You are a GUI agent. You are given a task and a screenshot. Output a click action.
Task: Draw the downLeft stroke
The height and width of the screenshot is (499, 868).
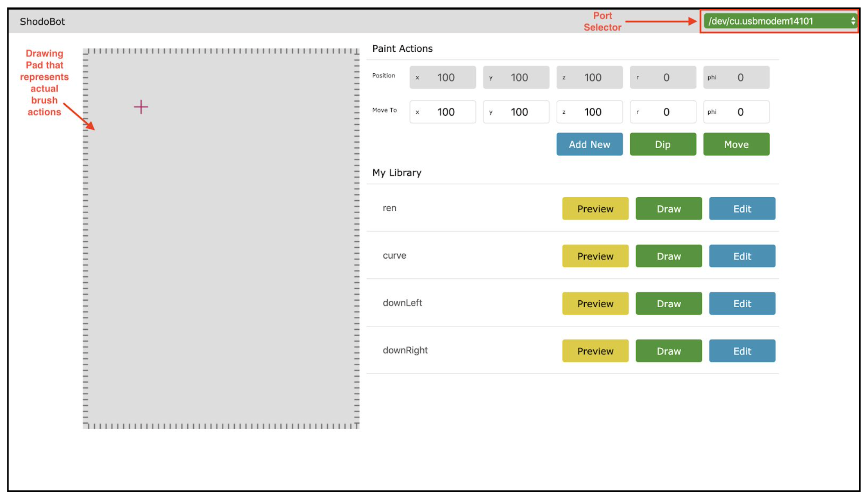point(668,303)
